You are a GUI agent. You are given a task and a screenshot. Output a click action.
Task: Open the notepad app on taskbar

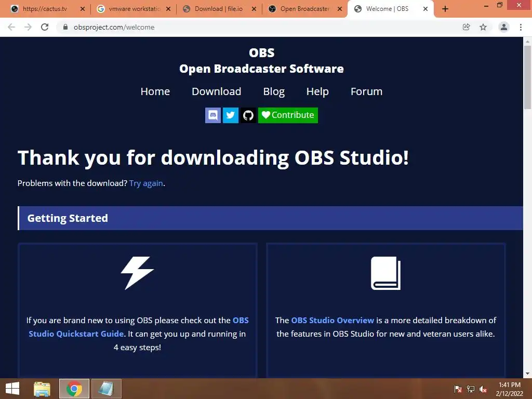(106, 389)
